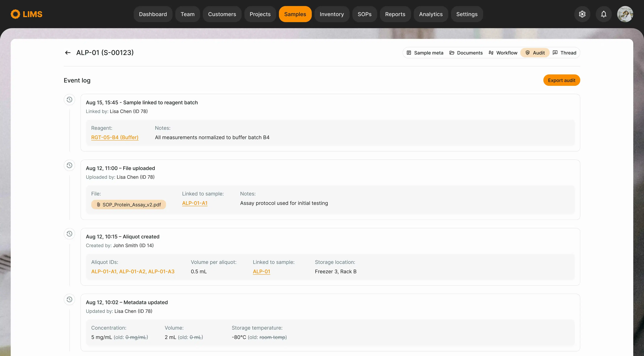This screenshot has width=644, height=356.
Task: Click the history icon beside Metadata updated
Action: pyautogui.click(x=69, y=300)
